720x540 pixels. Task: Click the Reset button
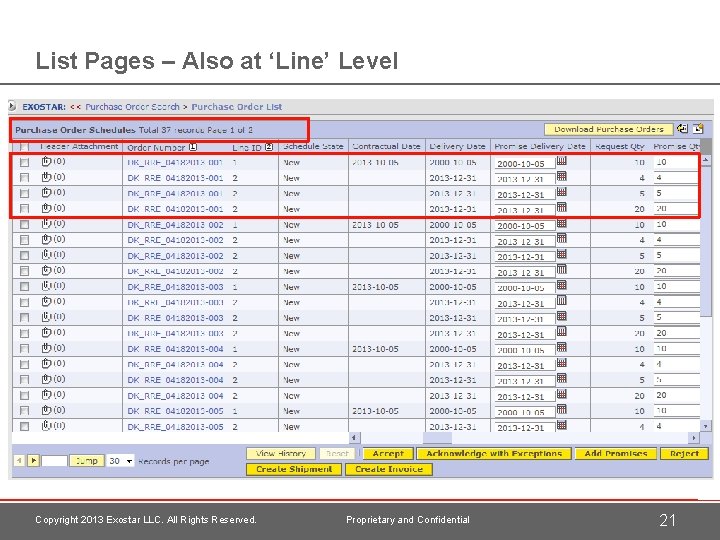[x=337, y=454]
